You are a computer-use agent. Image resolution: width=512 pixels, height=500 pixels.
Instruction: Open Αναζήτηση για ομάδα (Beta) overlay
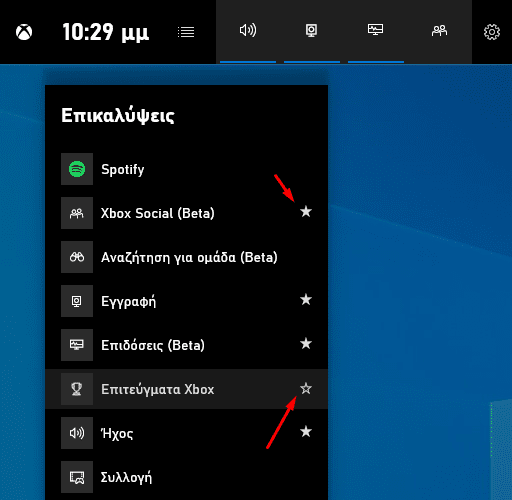pyautogui.click(x=186, y=257)
